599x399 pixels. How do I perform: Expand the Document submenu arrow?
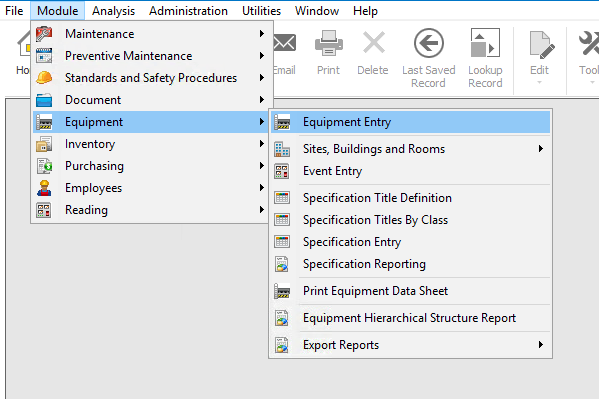click(262, 100)
